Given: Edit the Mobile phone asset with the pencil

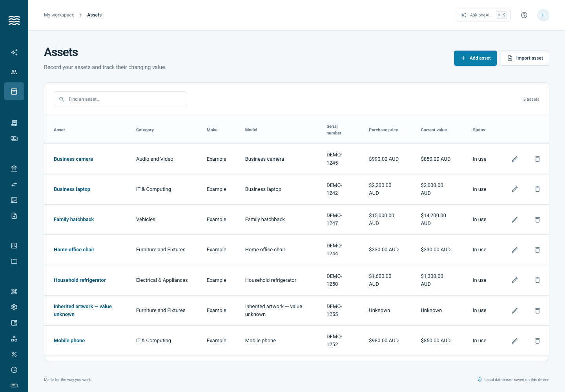Looking at the screenshot, I should point(515,341).
